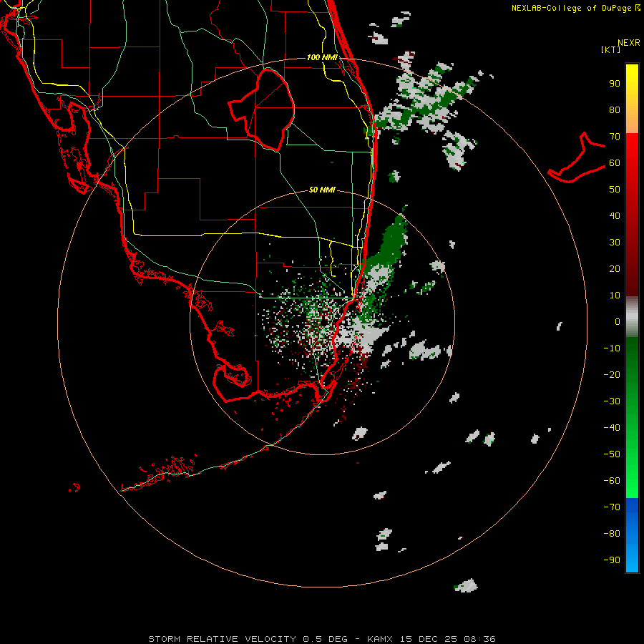Click the [KT] units label

[x=611, y=49]
